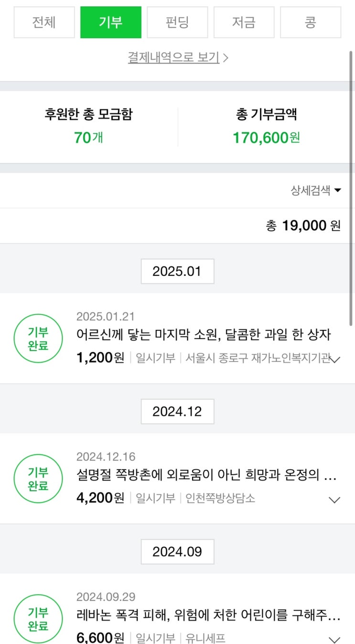Switch to the 콩 tab
Image resolution: width=355 pixels, height=644 pixels.
pyautogui.click(x=311, y=22)
